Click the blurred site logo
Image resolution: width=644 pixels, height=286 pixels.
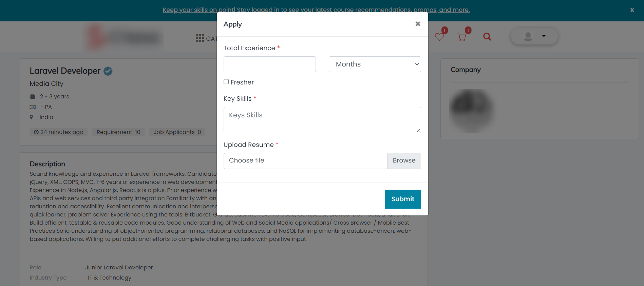(124, 37)
